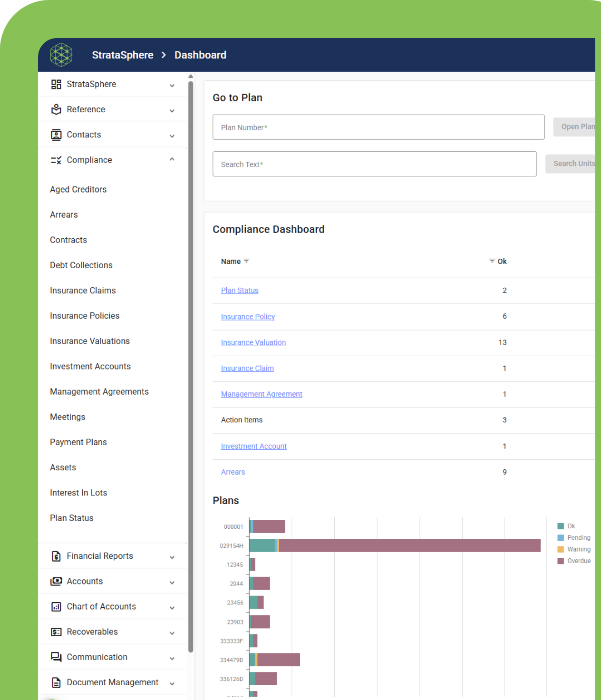Screen dimensions: 601x700
Task: Open Insurance Claims in sidebar
Action: pyautogui.click(x=83, y=291)
